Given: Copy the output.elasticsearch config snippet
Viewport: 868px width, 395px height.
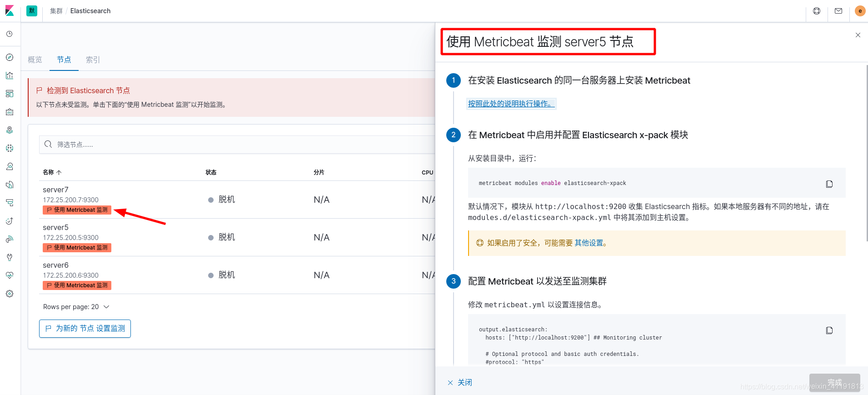Looking at the screenshot, I should pos(829,330).
